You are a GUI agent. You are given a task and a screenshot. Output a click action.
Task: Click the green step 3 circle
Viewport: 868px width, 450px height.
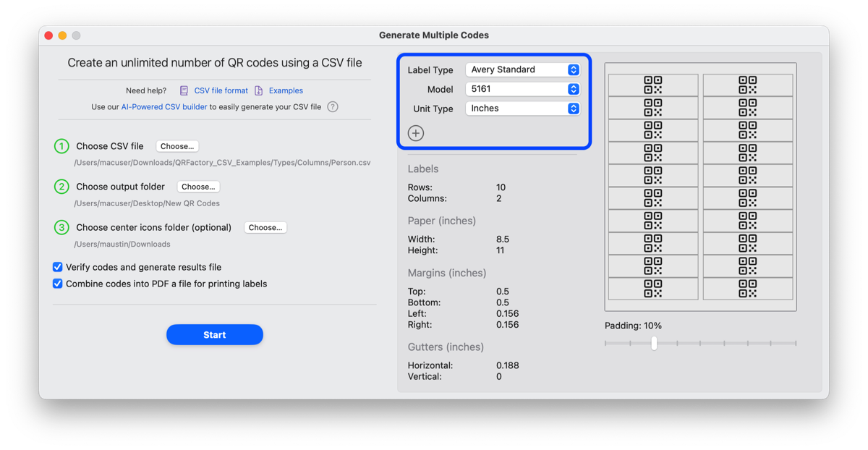(x=61, y=227)
